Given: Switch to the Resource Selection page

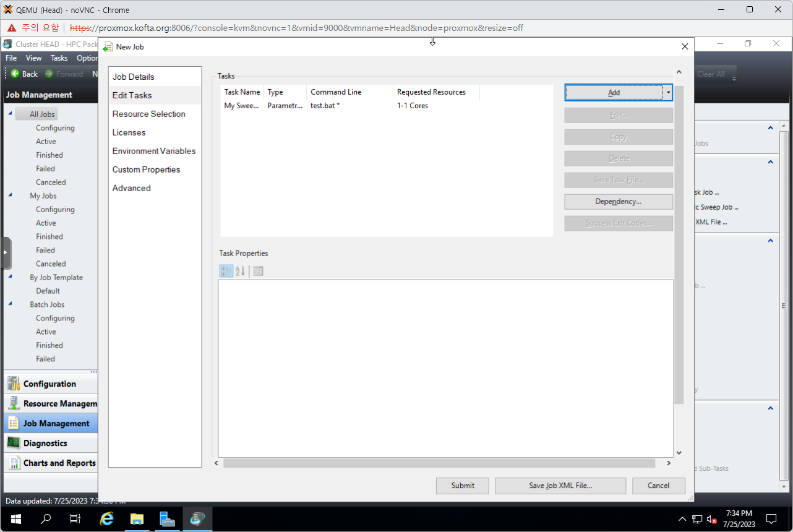Looking at the screenshot, I should [148, 114].
